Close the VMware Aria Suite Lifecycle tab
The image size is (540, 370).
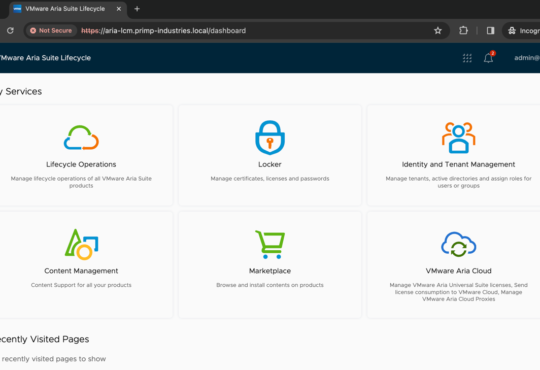pyautogui.click(x=118, y=9)
